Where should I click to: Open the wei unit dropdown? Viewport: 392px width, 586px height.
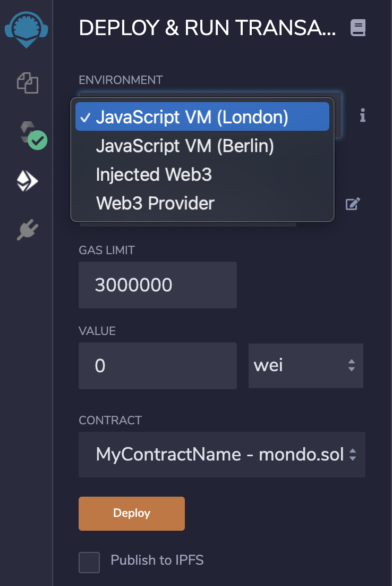[x=306, y=365]
